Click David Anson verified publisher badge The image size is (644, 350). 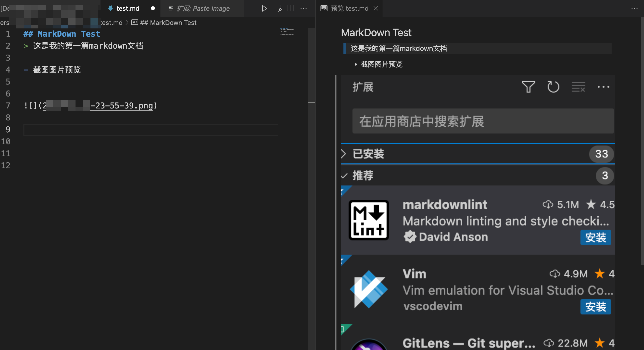pos(410,237)
